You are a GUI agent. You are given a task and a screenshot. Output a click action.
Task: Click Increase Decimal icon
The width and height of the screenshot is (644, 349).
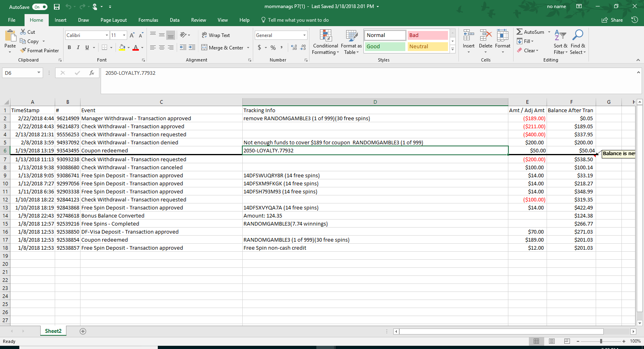[294, 47]
